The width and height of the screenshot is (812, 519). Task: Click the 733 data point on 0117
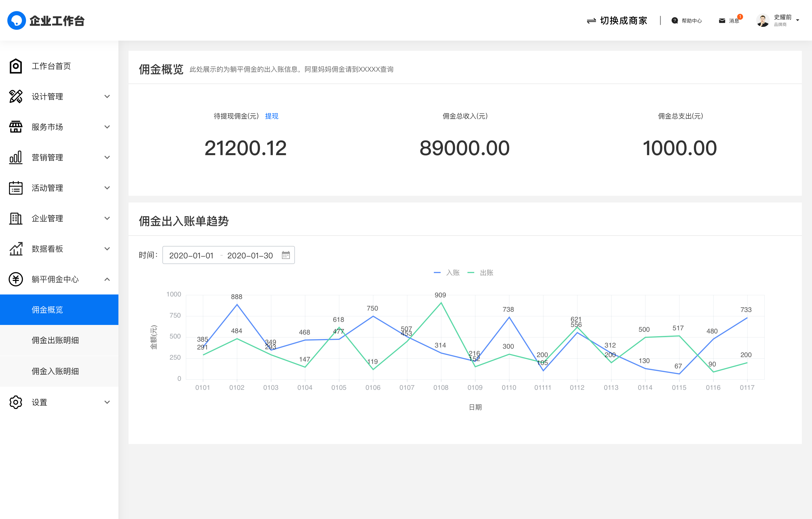tap(747, 318)
